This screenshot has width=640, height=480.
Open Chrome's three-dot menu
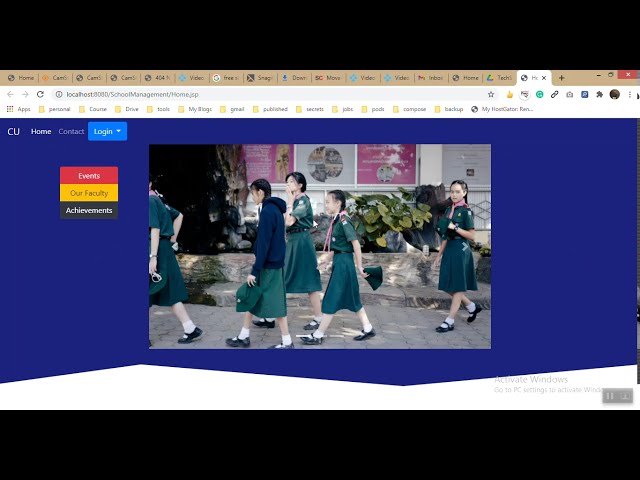click(630, 94)
